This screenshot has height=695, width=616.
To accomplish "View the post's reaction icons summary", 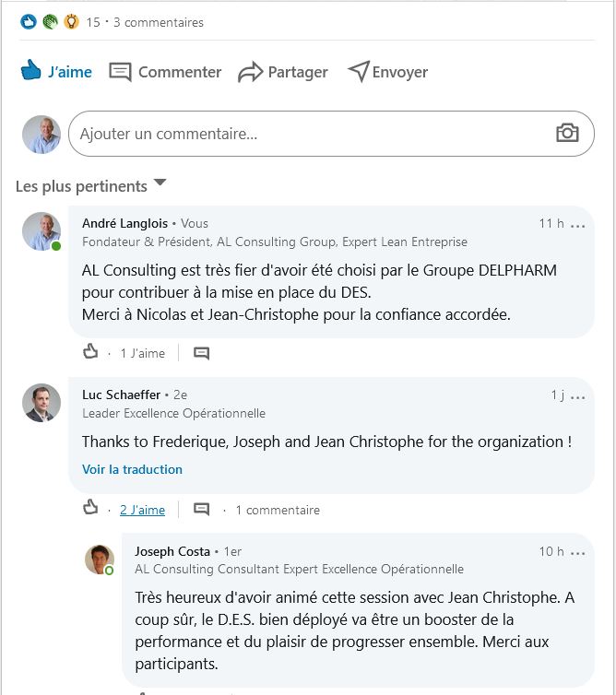I will pyautogui.click(x=50, y=22).
